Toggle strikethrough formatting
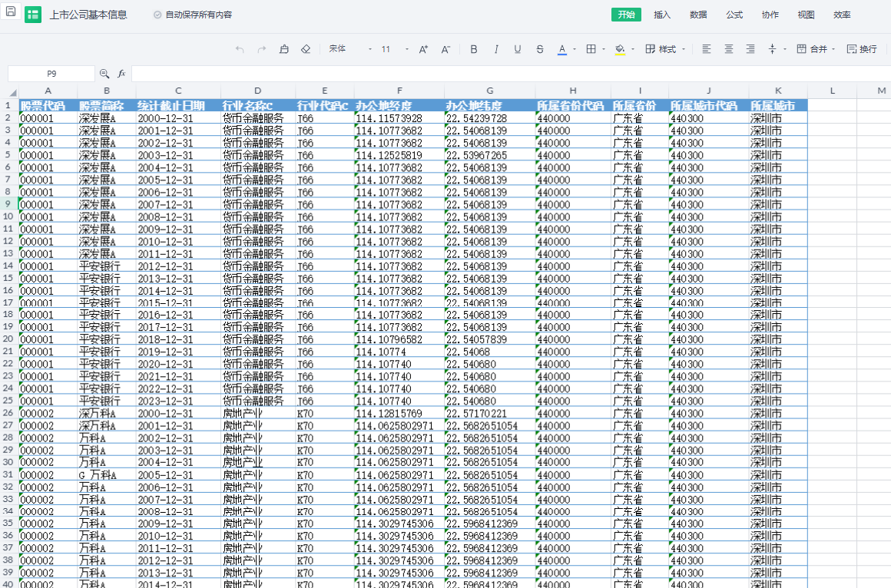Screen dimensions: 891x588 pyautogui.click(x=540, y=49)
